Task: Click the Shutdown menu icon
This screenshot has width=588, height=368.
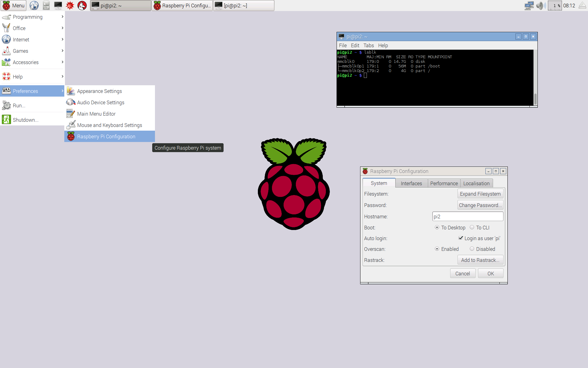Action: [6, 120]
